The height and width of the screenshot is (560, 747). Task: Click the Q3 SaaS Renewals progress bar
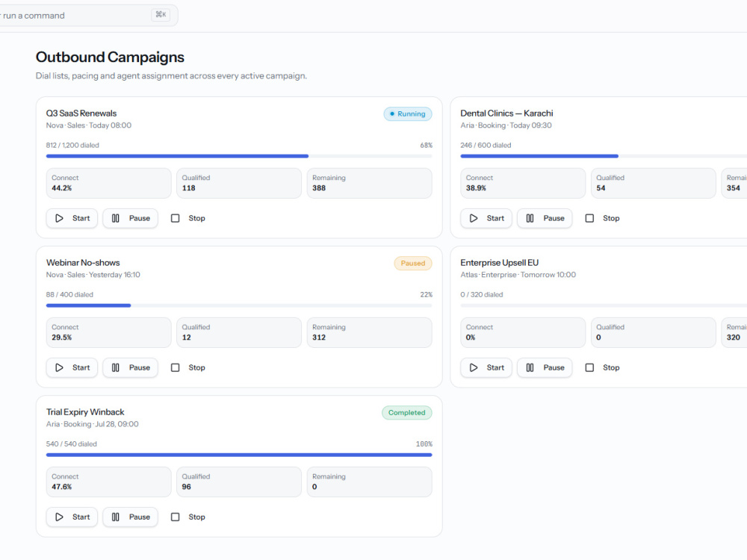[239, 156]
